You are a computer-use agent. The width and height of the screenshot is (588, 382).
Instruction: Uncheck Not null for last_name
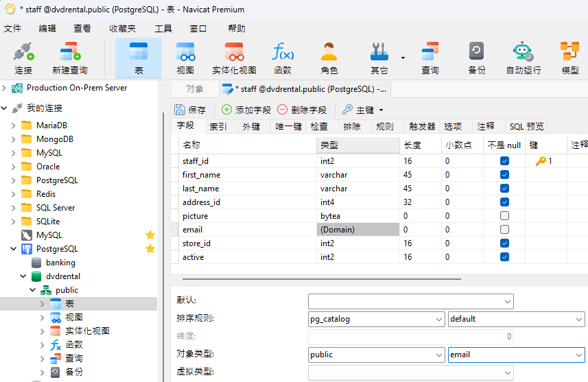[x=504, y=189]
